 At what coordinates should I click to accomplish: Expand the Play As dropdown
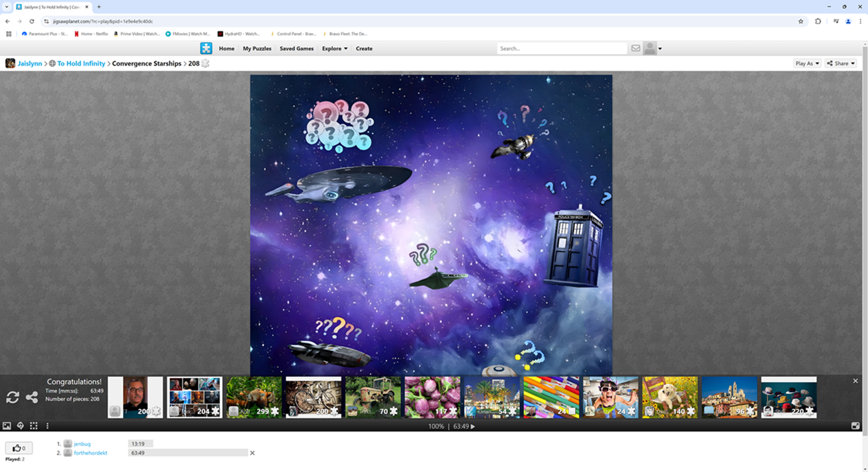[807, 64]
